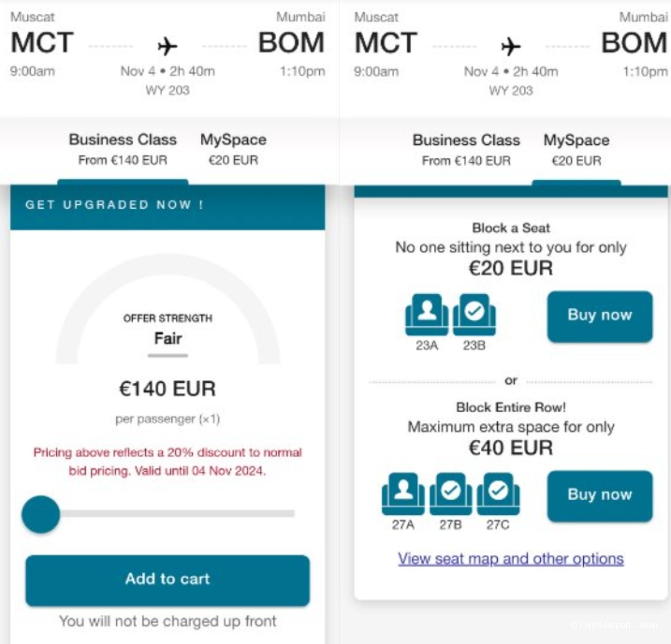The image size is (671, 644).
Task: Click the Offer Strength Fair gauge
Action: pos(168,311)
